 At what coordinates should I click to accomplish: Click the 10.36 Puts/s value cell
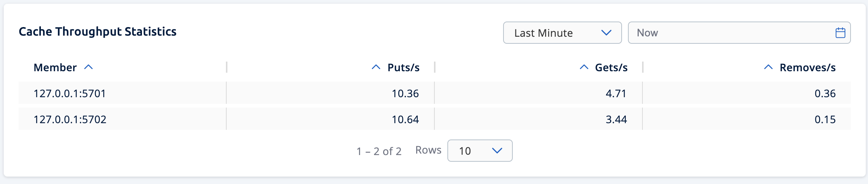[x=405, y=93]
